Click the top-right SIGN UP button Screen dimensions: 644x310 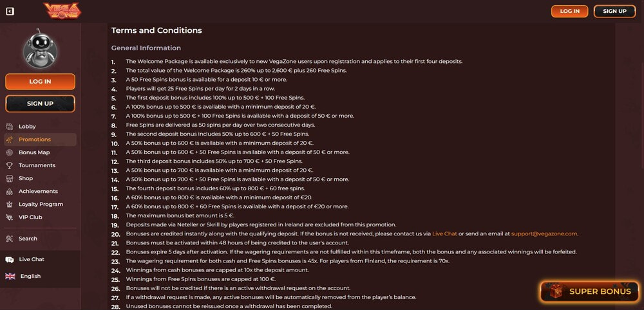[614, 11]
